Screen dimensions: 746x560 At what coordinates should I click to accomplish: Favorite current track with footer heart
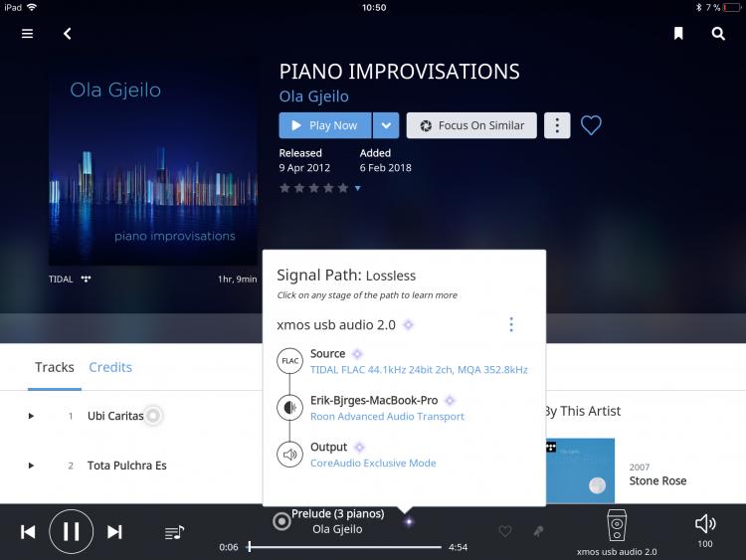coord(505,531)
